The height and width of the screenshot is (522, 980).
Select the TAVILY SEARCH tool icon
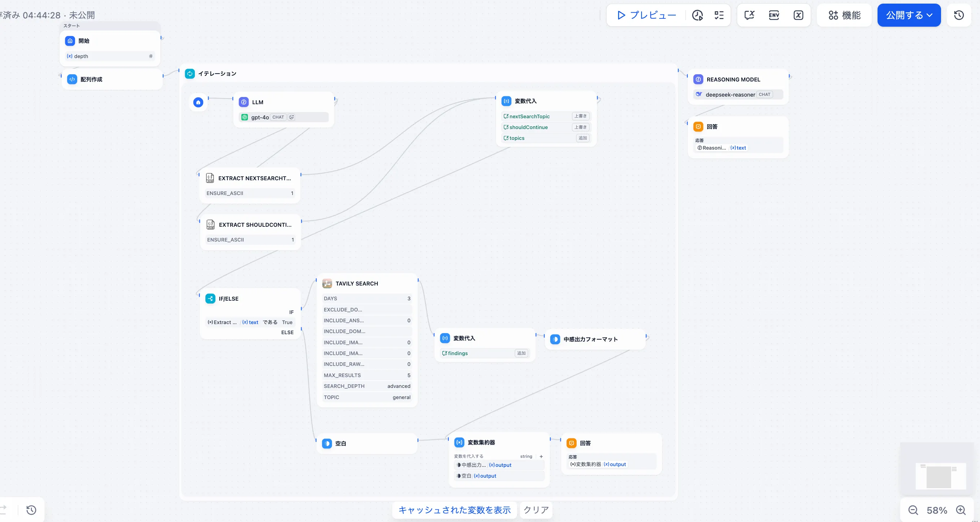coord(327,283)
